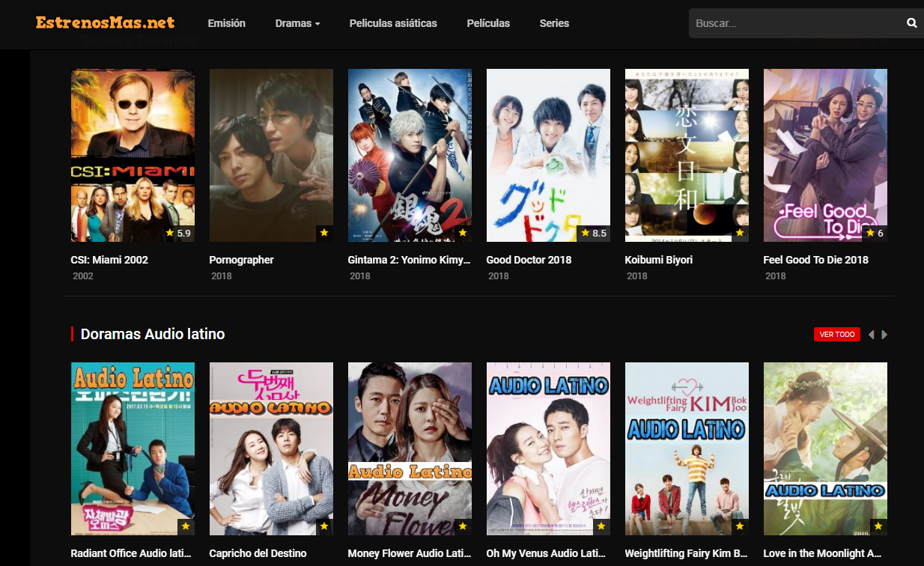Open the Capricho del Destino poster thumbnail

(x=271, y=448)
